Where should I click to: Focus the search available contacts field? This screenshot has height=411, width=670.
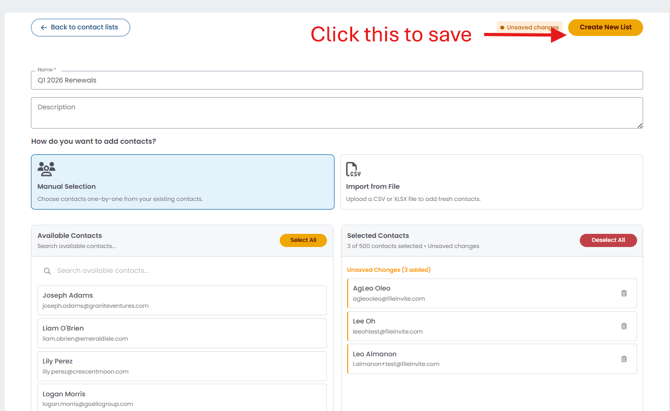[185, 271]
